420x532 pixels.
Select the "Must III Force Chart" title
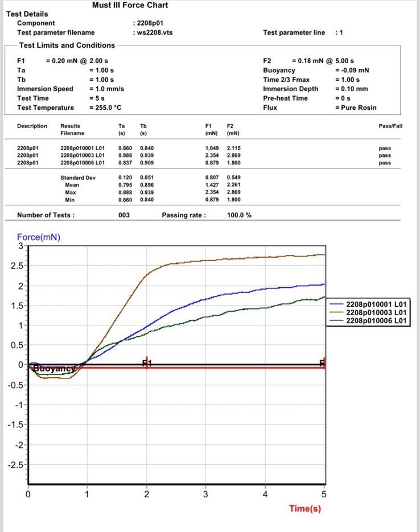(130, 5)
